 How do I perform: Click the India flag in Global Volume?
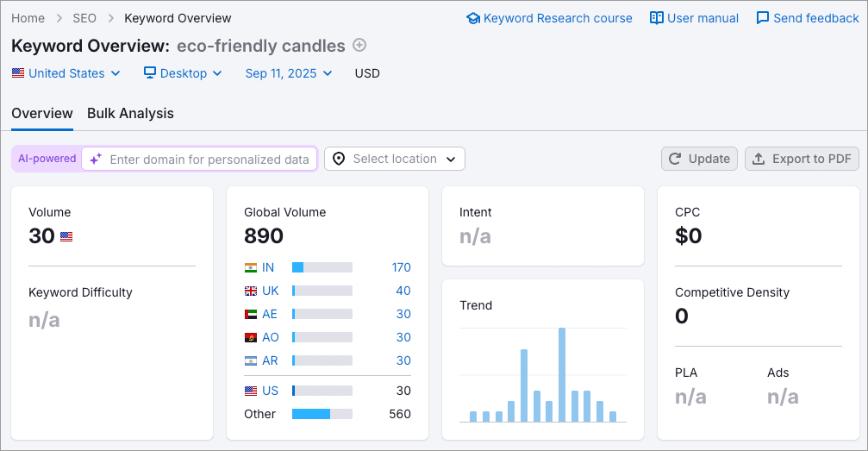coord(251,267)
